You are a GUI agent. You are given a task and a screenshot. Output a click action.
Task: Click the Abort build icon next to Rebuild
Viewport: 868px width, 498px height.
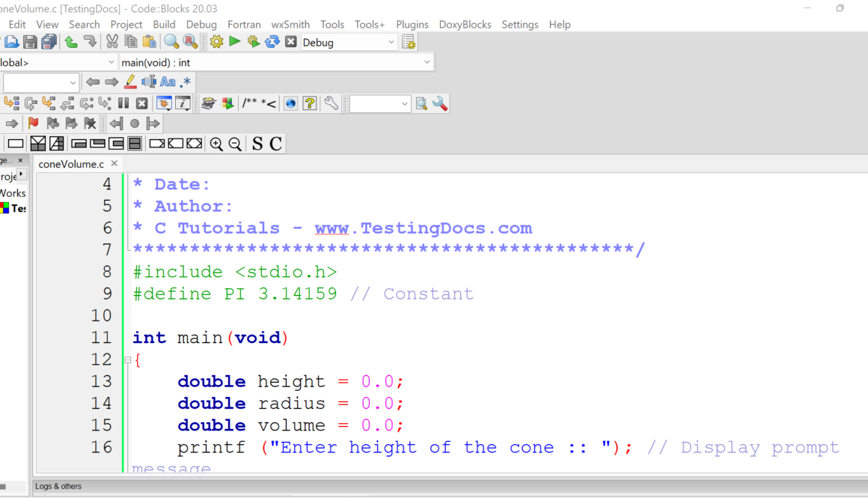click(291, 42)
